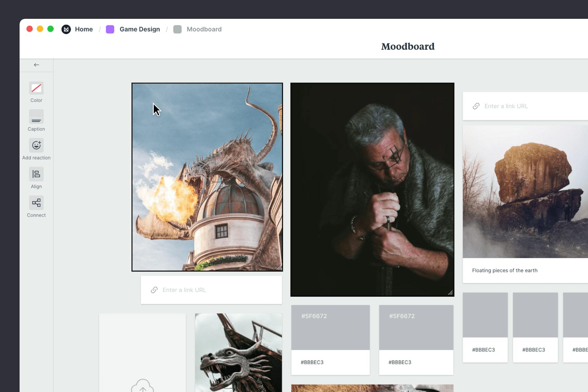Click the Moodboard page title
The height and width of the screenshot is (392, 588).
coord(407,46)
